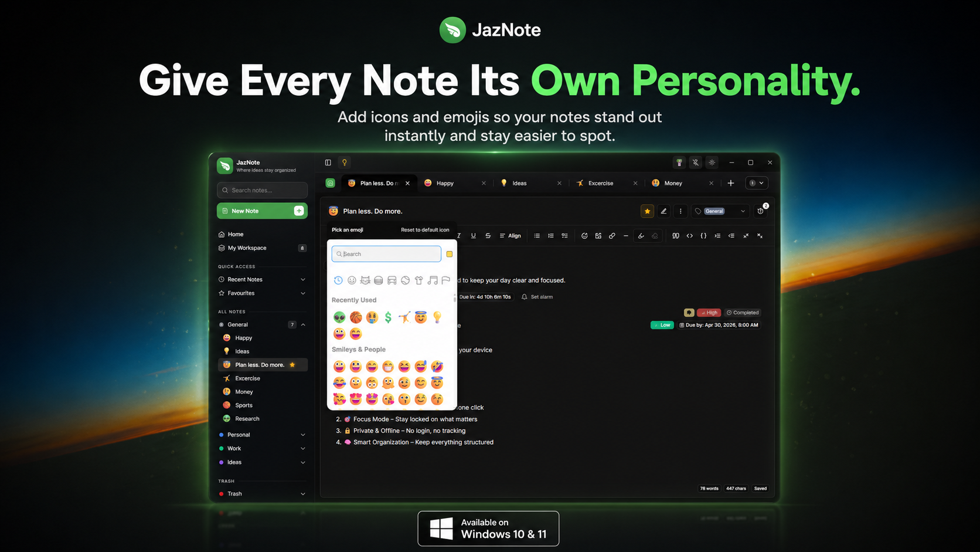Collapse the General notes folder
The height and width of the screenshot is (552, 980).
coord(303,324)
